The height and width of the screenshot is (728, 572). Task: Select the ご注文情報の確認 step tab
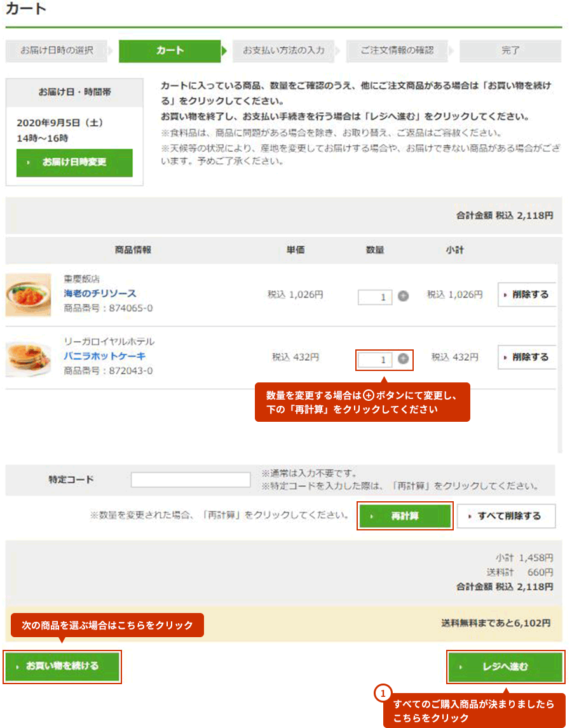(397, 51)
